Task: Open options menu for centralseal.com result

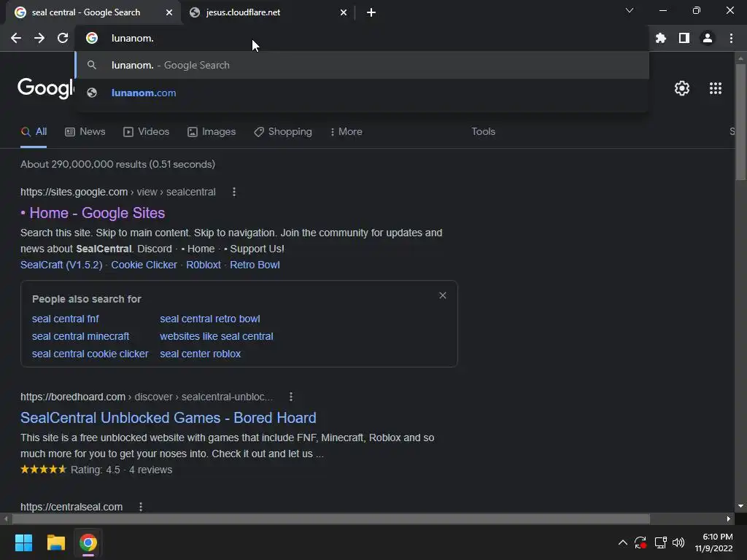Action: tap(141, 507)
